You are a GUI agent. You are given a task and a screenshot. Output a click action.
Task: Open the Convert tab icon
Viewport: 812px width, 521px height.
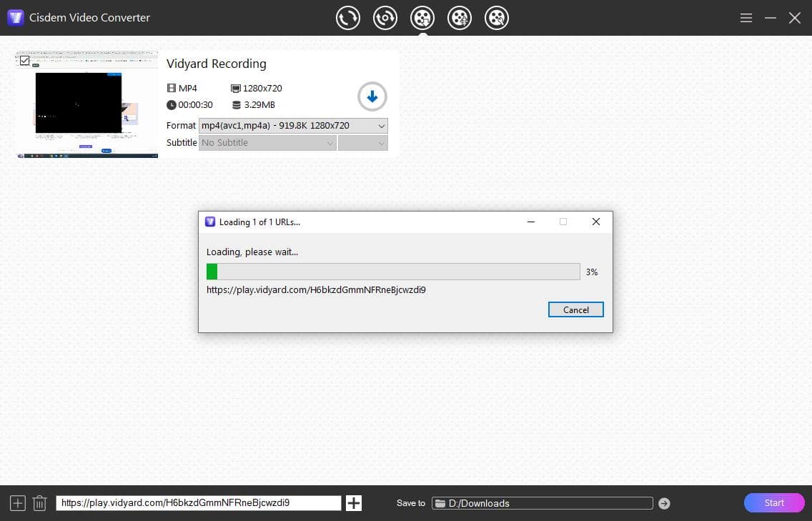[x=347, y=18]
